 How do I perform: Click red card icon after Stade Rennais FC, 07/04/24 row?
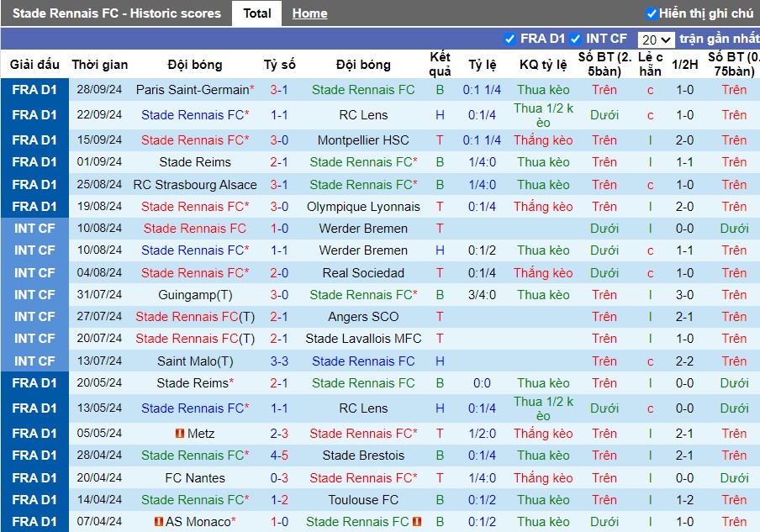417,522
